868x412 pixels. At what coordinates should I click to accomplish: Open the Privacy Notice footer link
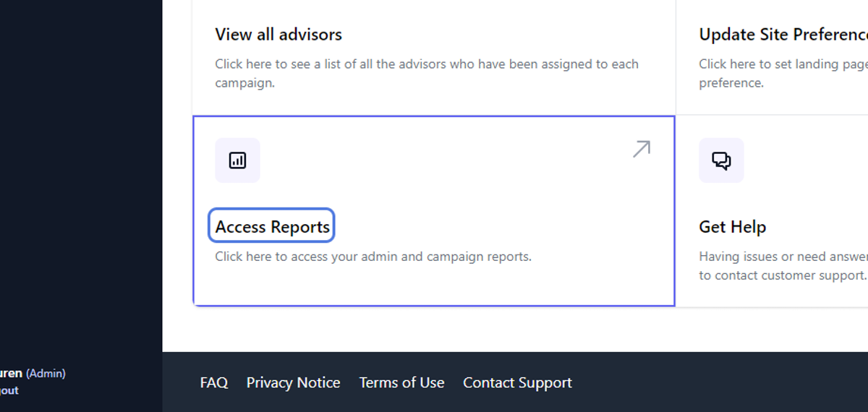293,382
